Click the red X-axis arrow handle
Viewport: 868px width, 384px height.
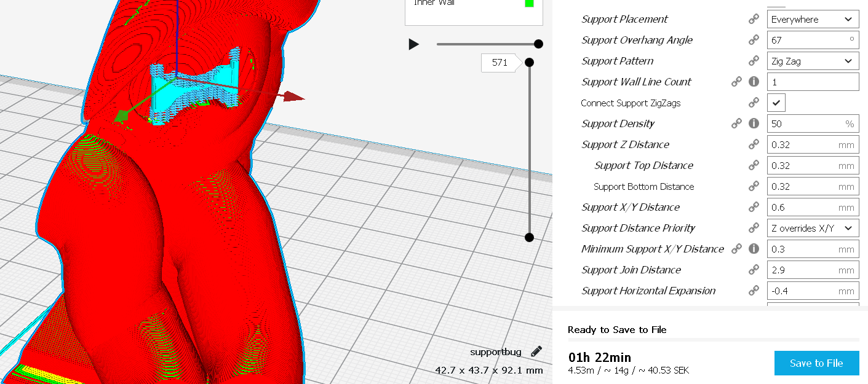pyautogui.click(x=294, y=96)
